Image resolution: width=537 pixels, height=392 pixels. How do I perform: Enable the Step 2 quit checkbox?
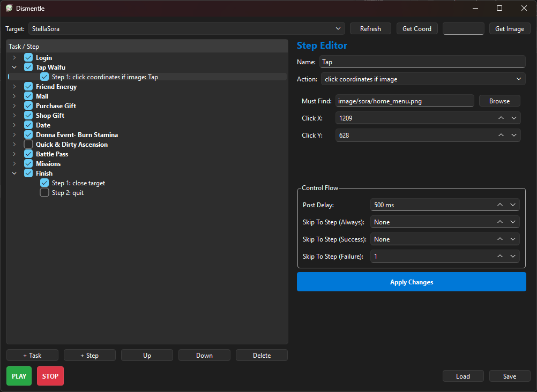point(44,192)
